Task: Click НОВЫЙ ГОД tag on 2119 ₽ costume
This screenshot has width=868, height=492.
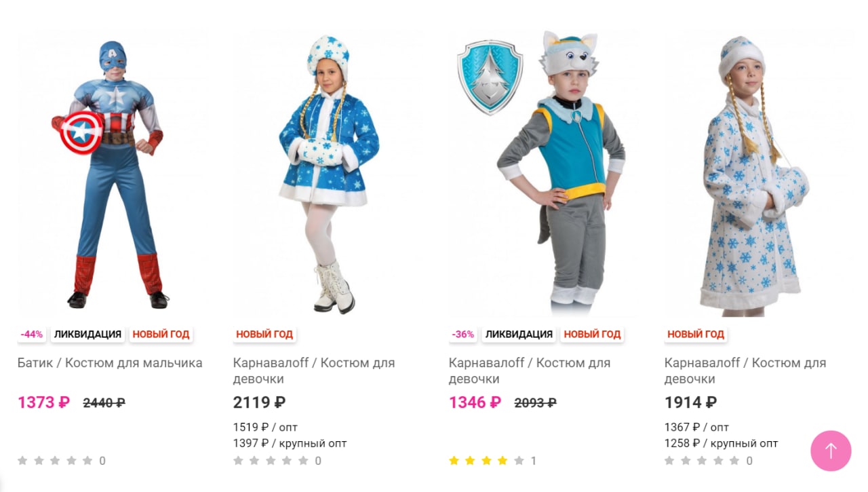Action: pos(264,334)
